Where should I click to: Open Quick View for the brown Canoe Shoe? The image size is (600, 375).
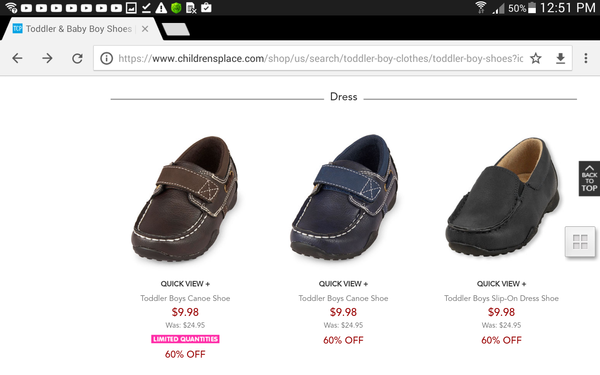pos(185,284)
